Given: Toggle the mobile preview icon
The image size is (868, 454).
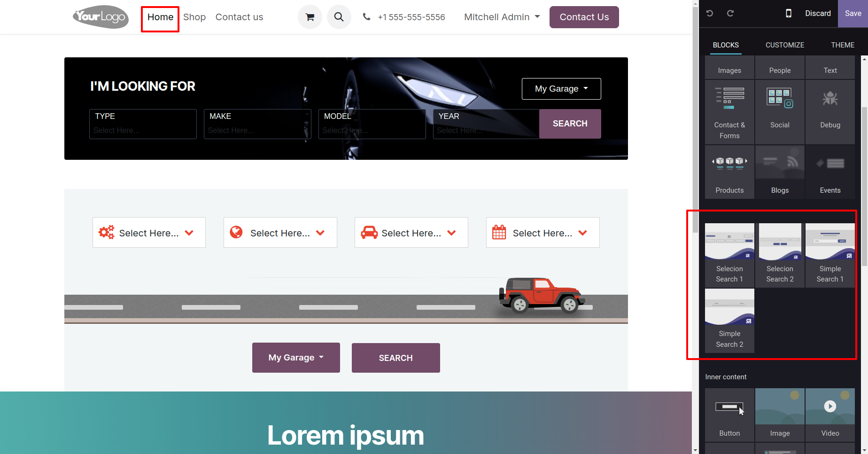Looking at the screenshot, I should click(789, 13).
